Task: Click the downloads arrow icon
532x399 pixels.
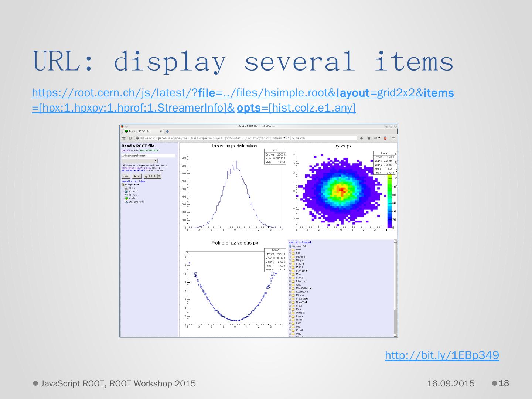Action: coord(362,138)
